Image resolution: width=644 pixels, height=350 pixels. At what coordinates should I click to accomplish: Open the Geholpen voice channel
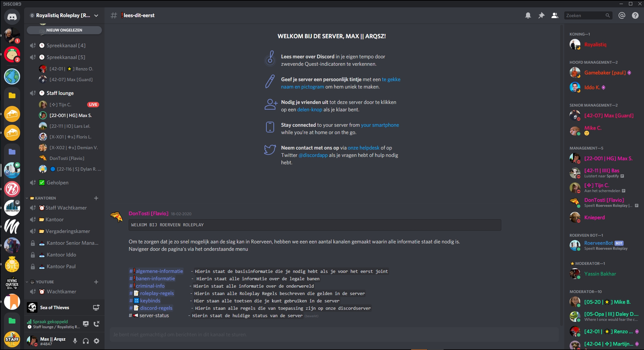57,183
